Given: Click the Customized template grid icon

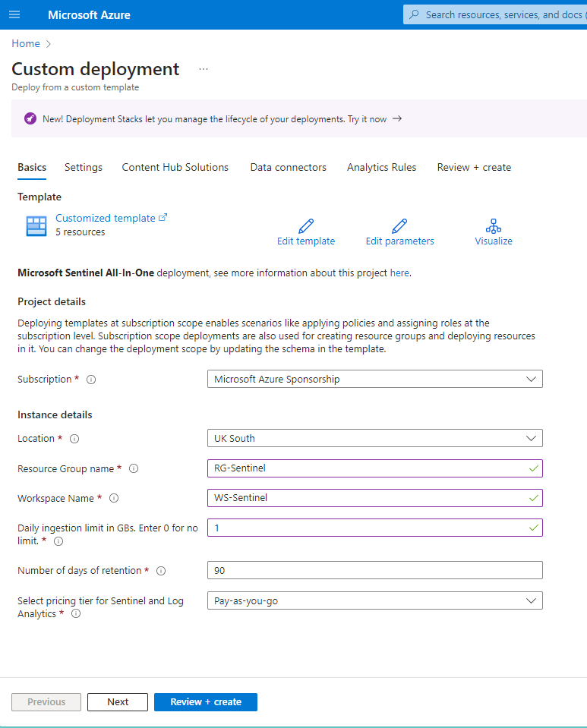Looking at the screenshot, I should (x=36, y=226).
